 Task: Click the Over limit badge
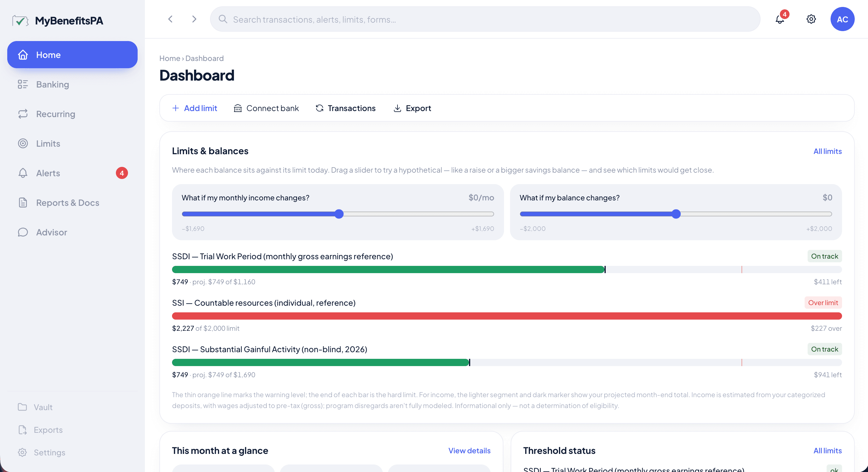(823, 302)
